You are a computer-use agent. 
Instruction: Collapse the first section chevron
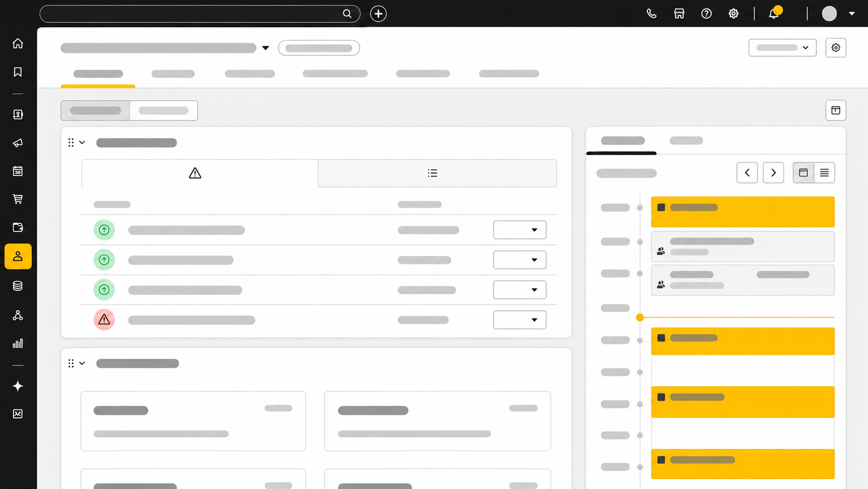(x=82, y=142)
